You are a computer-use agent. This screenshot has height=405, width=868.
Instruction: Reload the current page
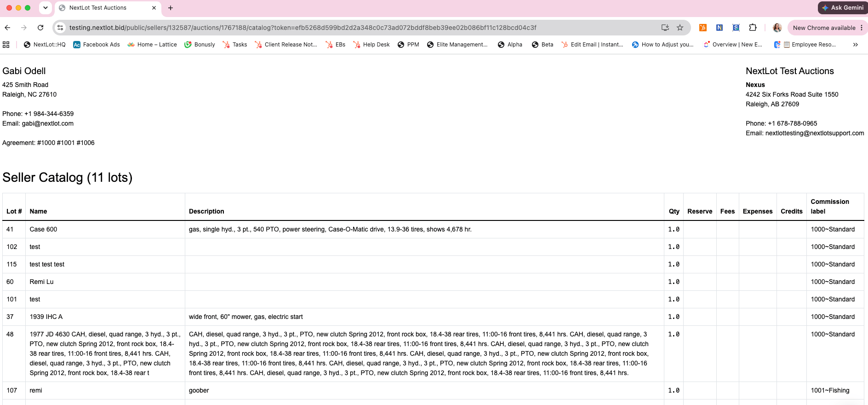[x=40, y=28]
